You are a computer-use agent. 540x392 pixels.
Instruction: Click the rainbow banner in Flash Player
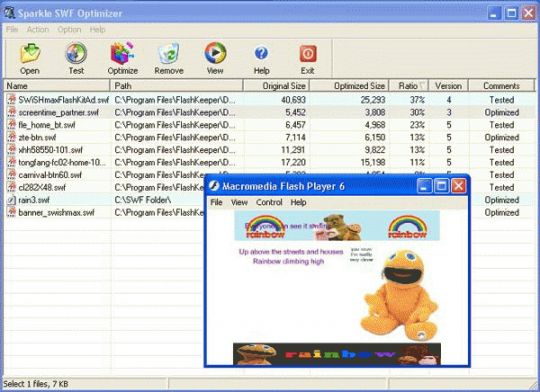[x=337, y=226]
